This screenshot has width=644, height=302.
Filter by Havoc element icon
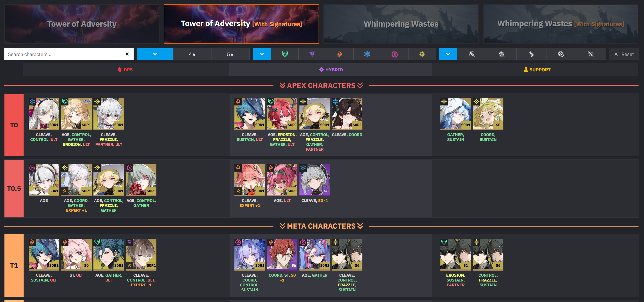(395, 54)
